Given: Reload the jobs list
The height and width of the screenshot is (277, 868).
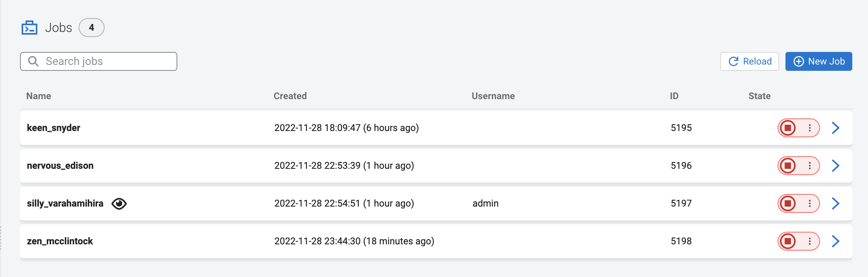Looking at the screenshot, I should [749, 61].
